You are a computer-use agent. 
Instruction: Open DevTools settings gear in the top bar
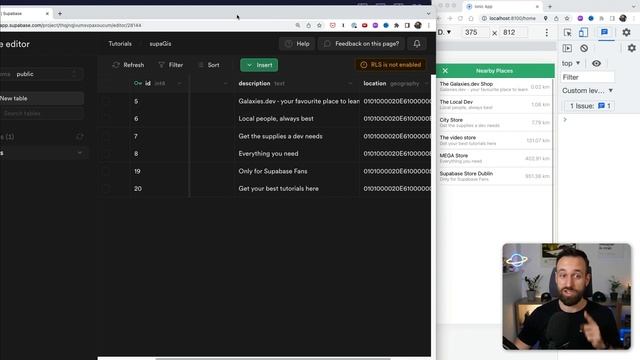coord(627,32)
